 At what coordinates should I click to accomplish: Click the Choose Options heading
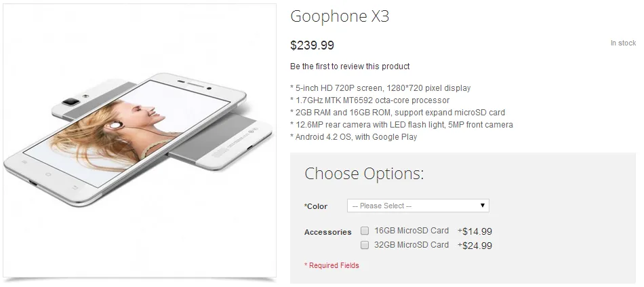pyautogui.click(x=364, y=174)
